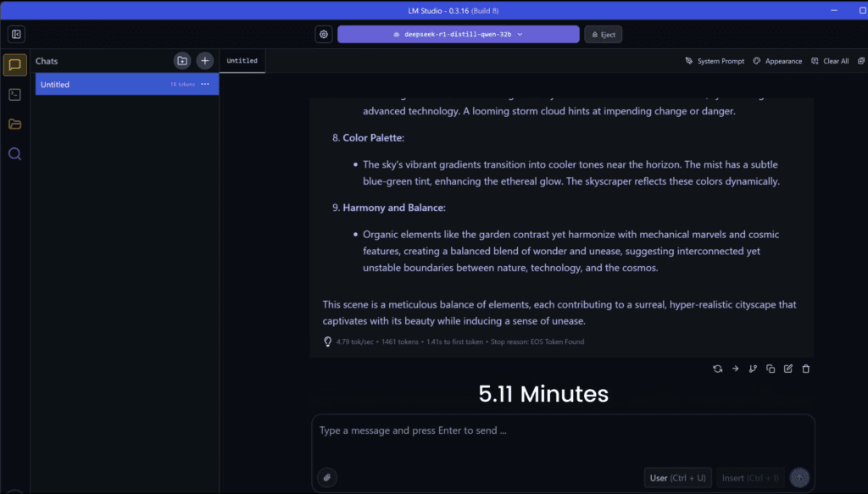The image size is (868, 494).
Task: Delete the message with trash icon
Action: (x=806, y=369)
